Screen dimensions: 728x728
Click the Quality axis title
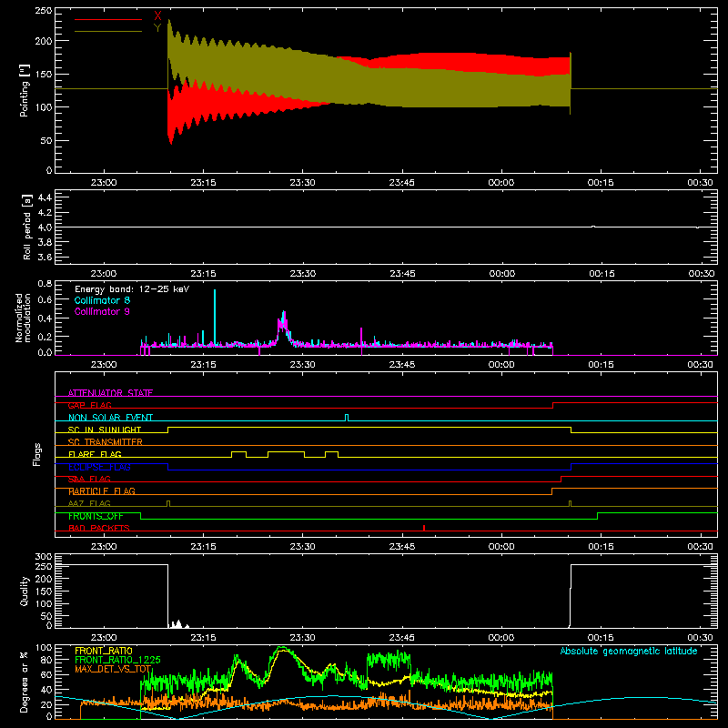tap(25, 591)
